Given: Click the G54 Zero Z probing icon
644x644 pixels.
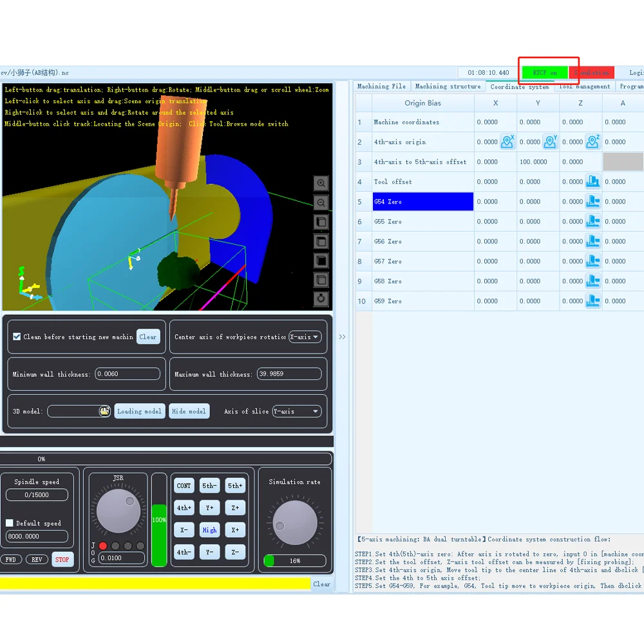Looking at the screenshot, I should coord(592,202).
